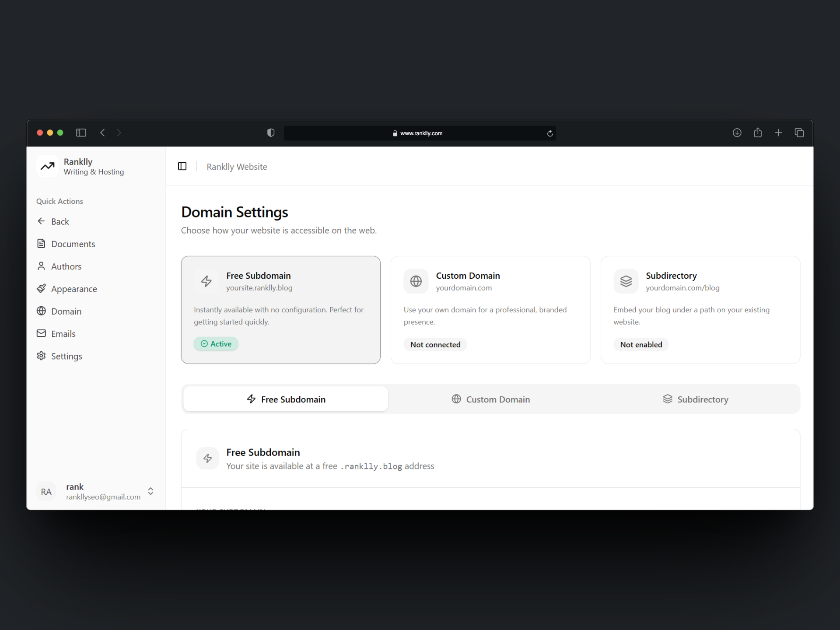Switch to the Custom Domain tab
The image size is (840, 630).
pos(490,399)
